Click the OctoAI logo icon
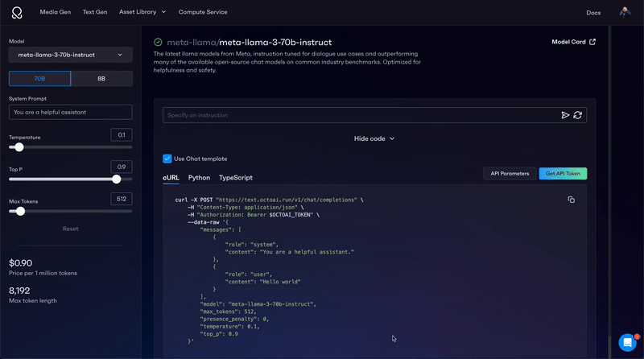 tap(18, 12)
